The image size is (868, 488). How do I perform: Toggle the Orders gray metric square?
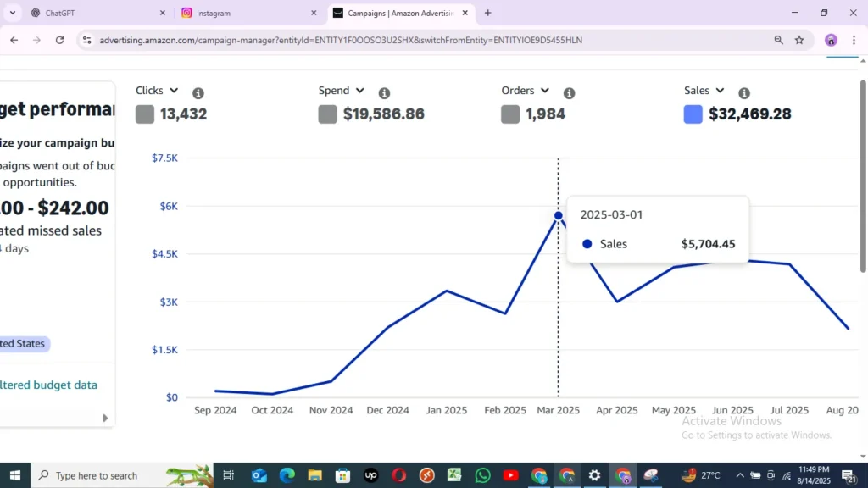(510, 114)
